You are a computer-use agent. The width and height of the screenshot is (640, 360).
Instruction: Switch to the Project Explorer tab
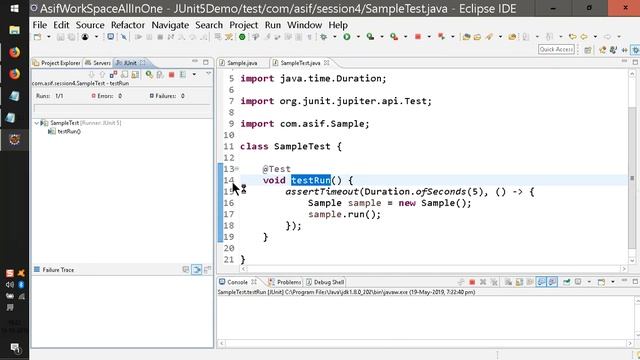(57, 63)
